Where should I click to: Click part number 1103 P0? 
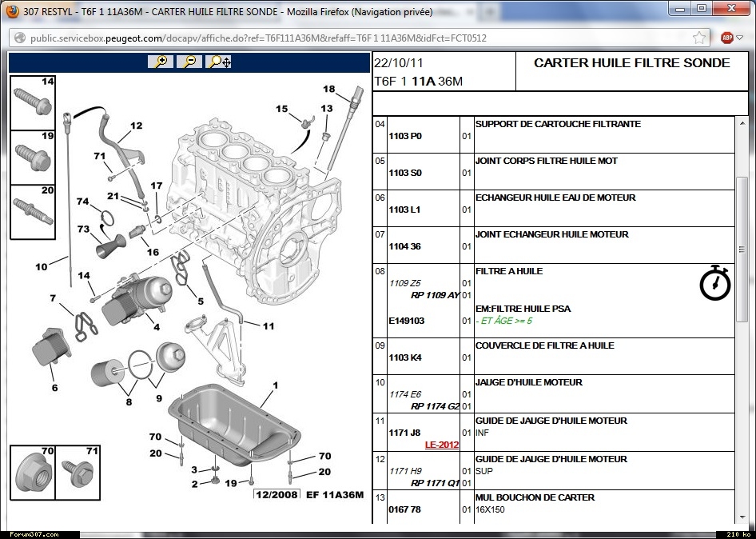tap(405, 136)
